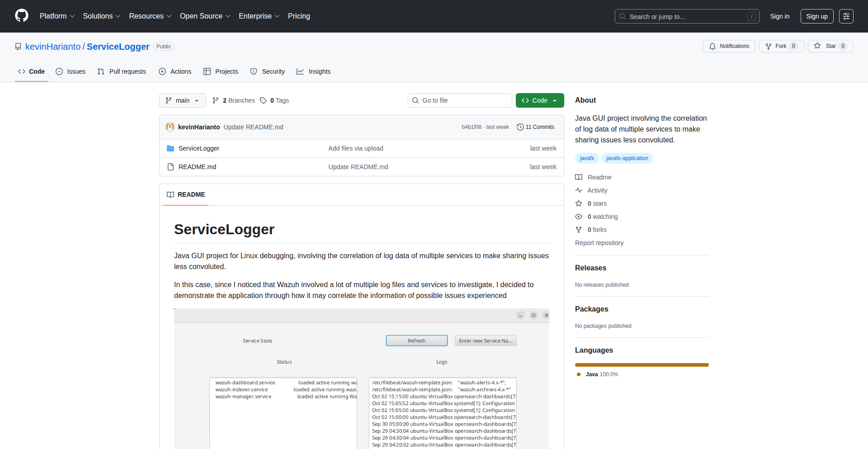Viewport: 868px width, 449px height.
Task: Click the tag icon next to Tags
Action: 263,100
